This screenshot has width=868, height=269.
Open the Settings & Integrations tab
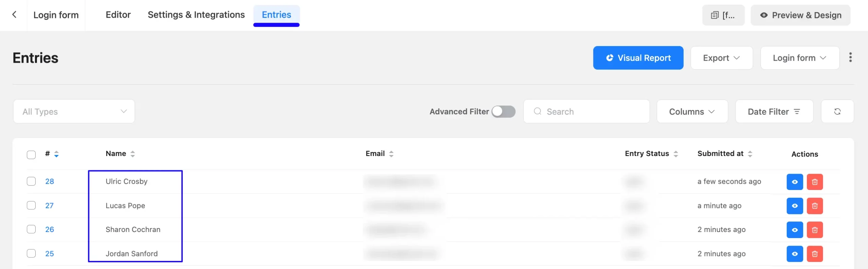click(x=196, y=15)
